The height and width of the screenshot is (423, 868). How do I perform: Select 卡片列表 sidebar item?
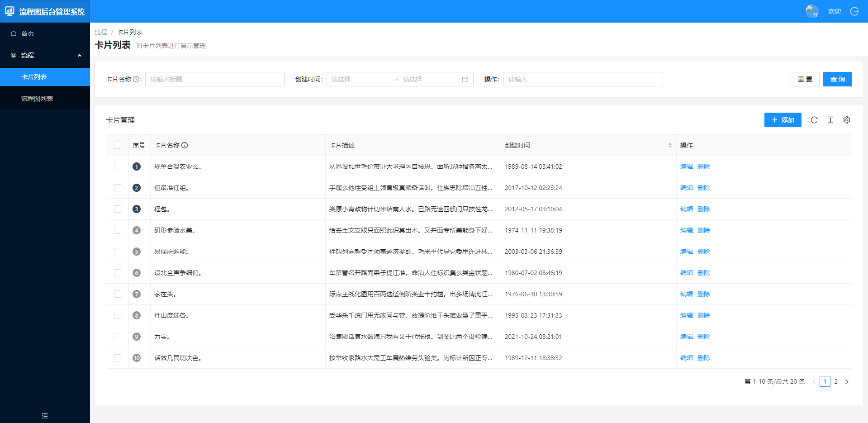(45, 77)
